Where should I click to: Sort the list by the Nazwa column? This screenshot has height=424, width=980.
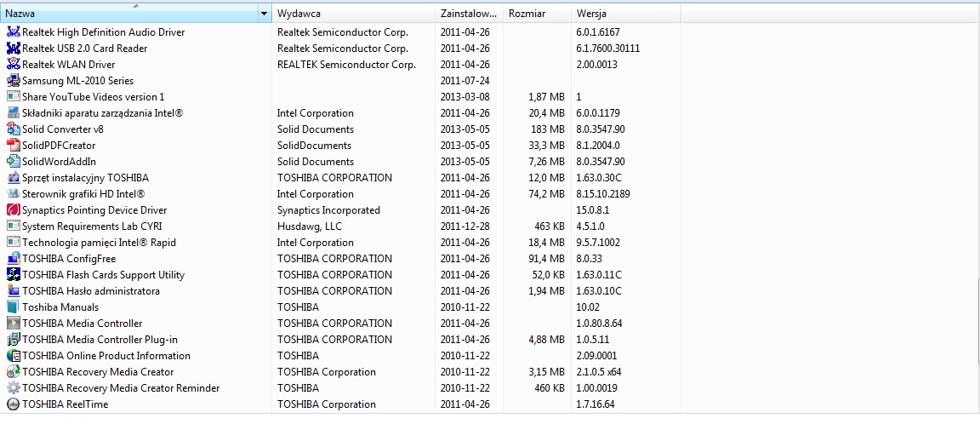130,14
